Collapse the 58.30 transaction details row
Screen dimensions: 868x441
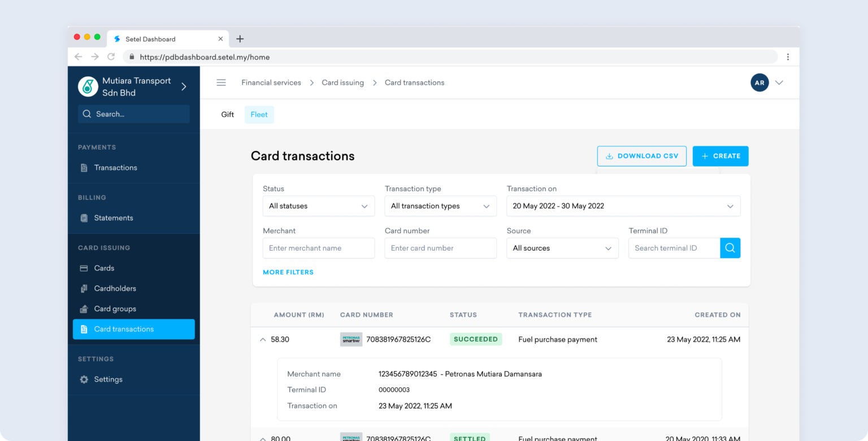pos(263,339)
